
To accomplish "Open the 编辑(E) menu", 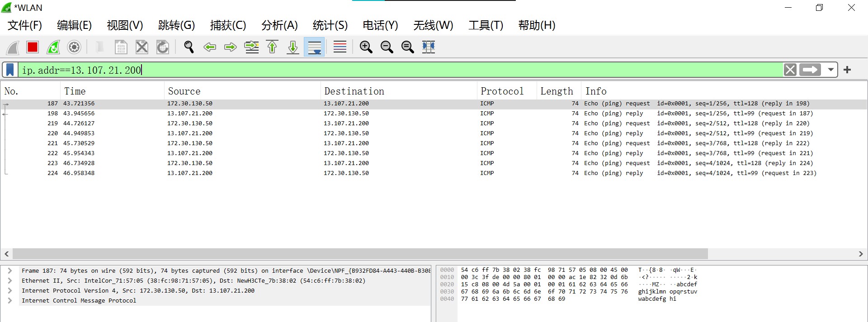I will point(74,25).
